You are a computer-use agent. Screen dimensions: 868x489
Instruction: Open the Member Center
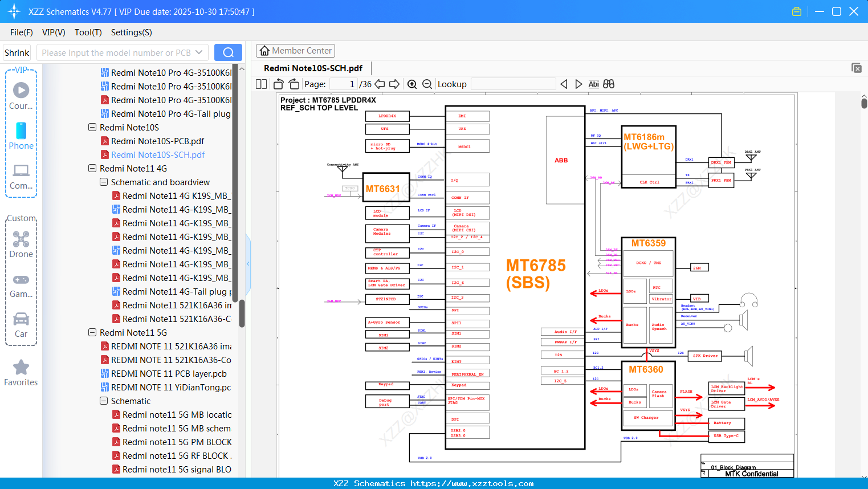coord(295,51)
